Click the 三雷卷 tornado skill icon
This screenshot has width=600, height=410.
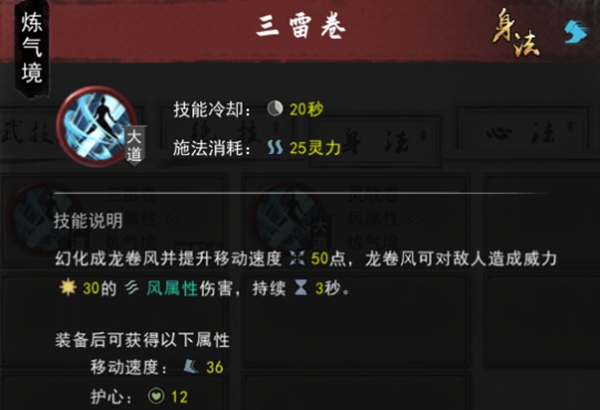(x=96, y=126)
